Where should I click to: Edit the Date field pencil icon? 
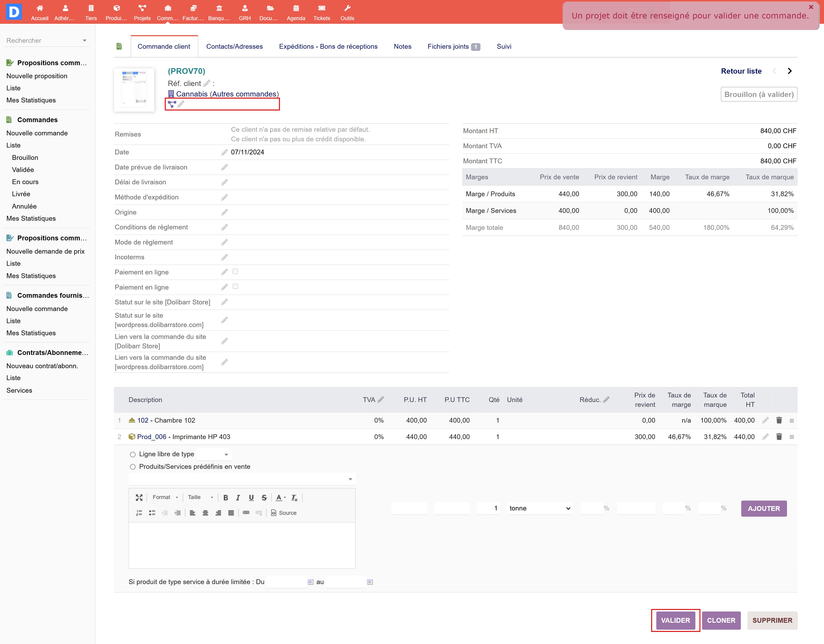pos(225,152)
